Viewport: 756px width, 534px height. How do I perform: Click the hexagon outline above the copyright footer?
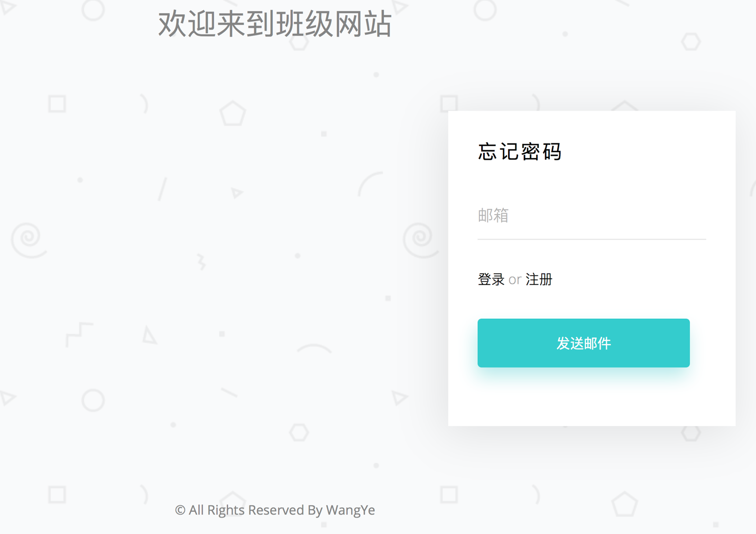(299, 432)
